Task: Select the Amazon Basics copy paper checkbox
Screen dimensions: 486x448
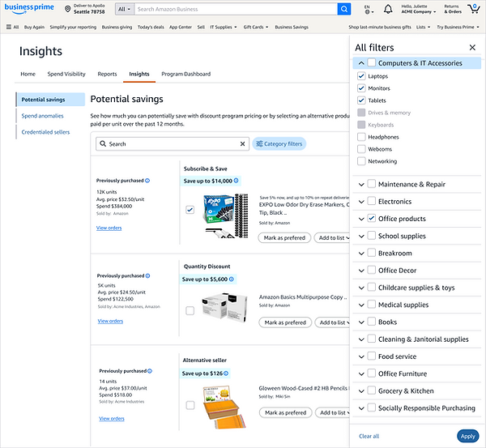Action: point(190,310)
